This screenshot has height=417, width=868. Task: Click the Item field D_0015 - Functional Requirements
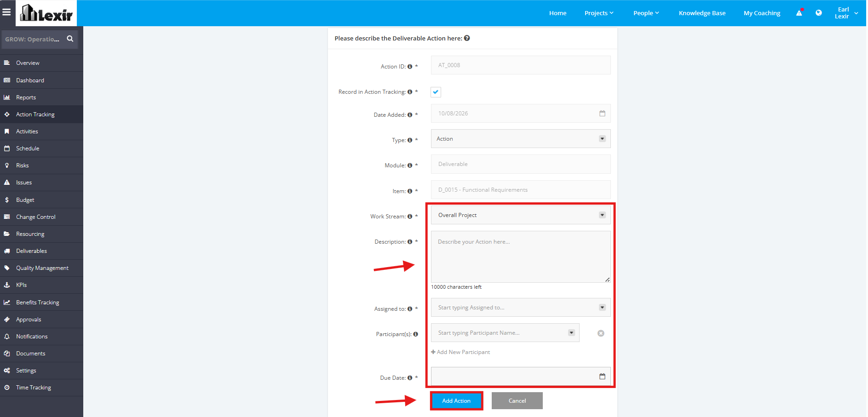[521, 190]
